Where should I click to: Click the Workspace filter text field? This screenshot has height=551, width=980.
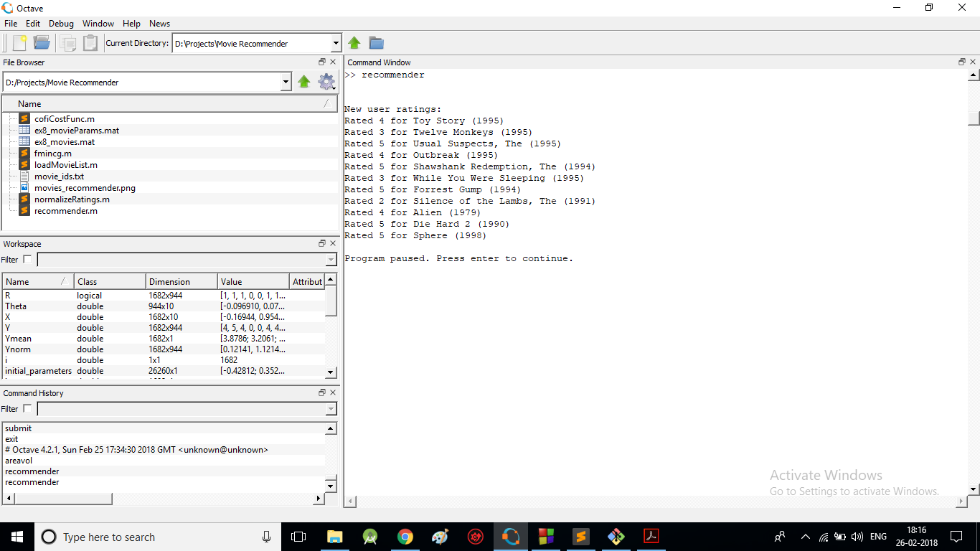coord(182,260)
